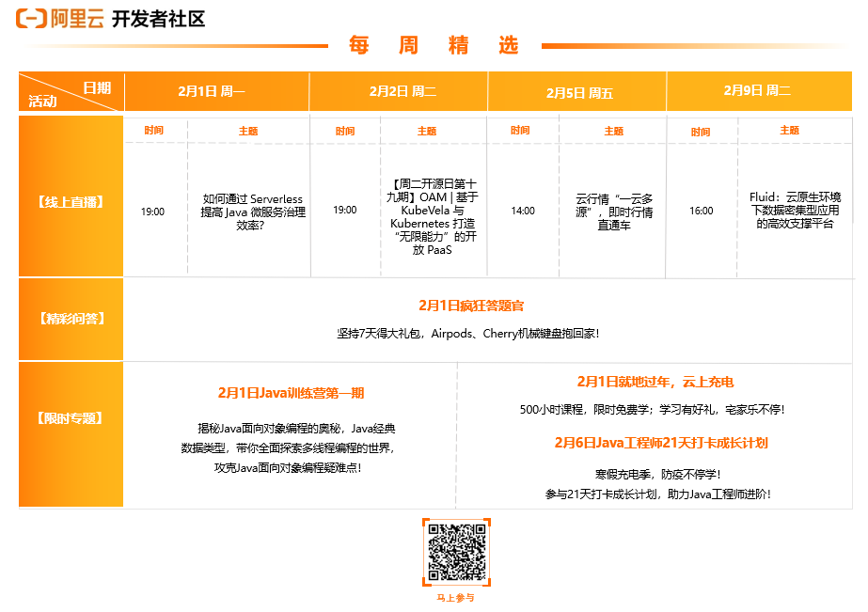Click the 2月1日Java训练营第一期 heading

point(291,393)
